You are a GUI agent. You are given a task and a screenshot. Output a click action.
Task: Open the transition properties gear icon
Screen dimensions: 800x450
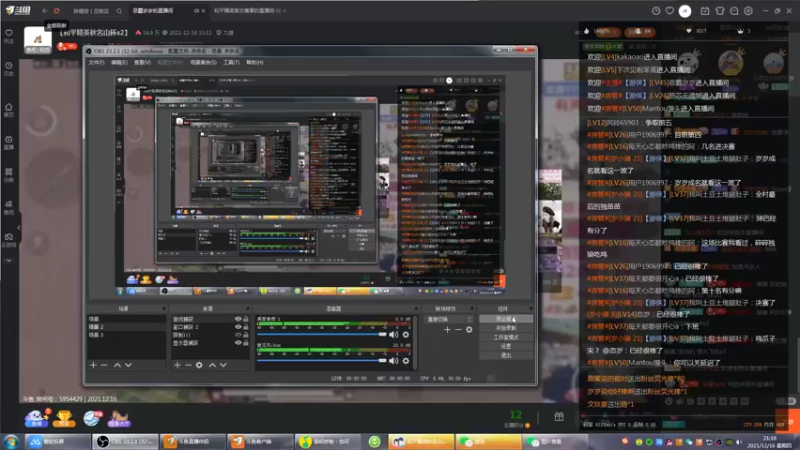[469, 330]
